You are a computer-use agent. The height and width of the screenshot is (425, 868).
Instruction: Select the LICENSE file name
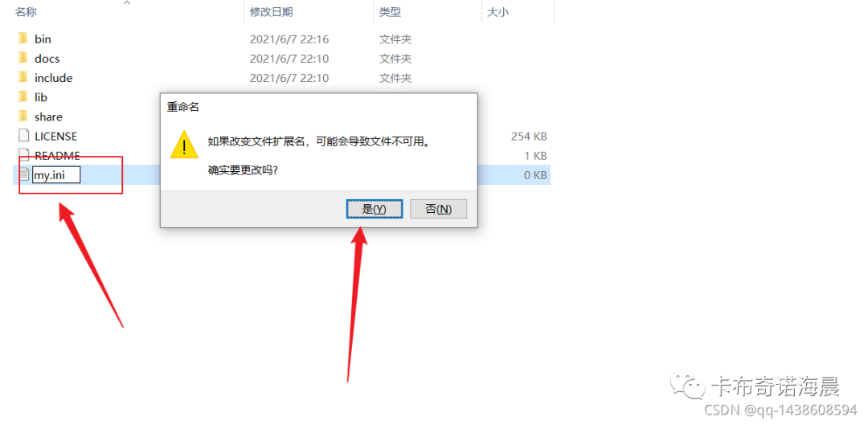click(x=55, y=136)
